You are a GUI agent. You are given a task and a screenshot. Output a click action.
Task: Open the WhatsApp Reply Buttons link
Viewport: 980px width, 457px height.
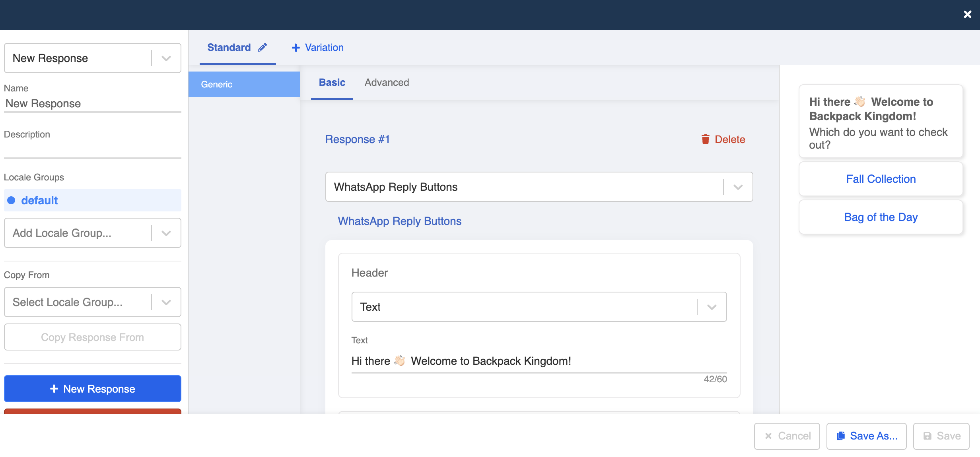point(399,221)
